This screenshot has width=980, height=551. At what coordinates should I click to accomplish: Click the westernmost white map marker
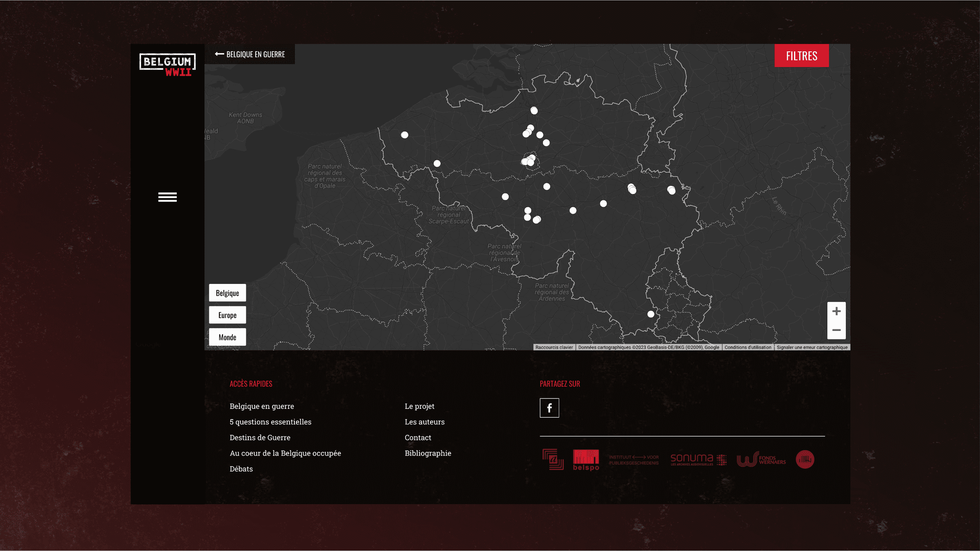pos(404,135)
